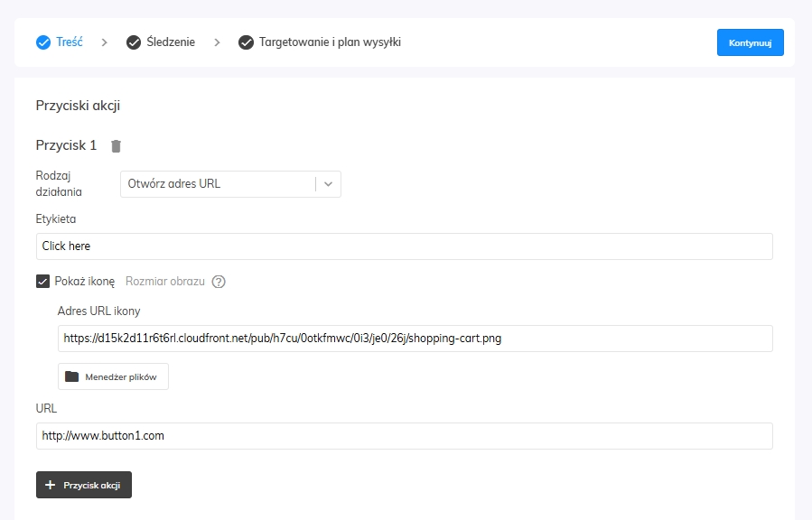This screenshot has height=520, width=812.
Task: Click the checkmark icon beside Targetowanie
Action: pos(246,42)
